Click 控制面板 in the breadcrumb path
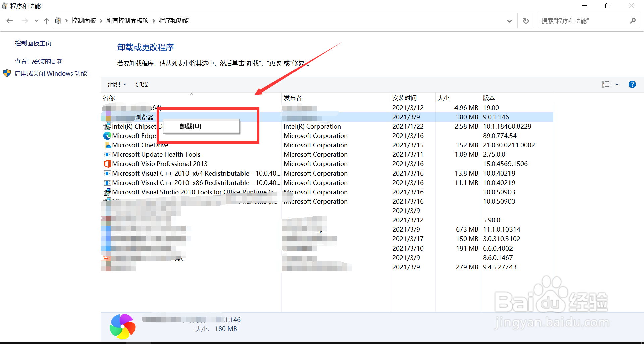The width and height of the screenshot is (644, 344). click(x=84, y=21)
